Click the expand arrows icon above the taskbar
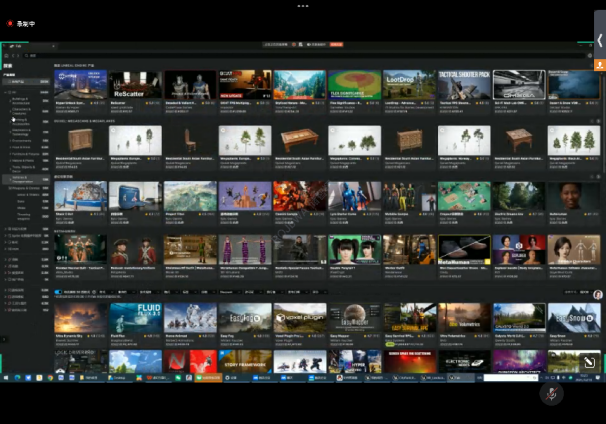Screen dimensions: 606x424 tap(589, 363)
